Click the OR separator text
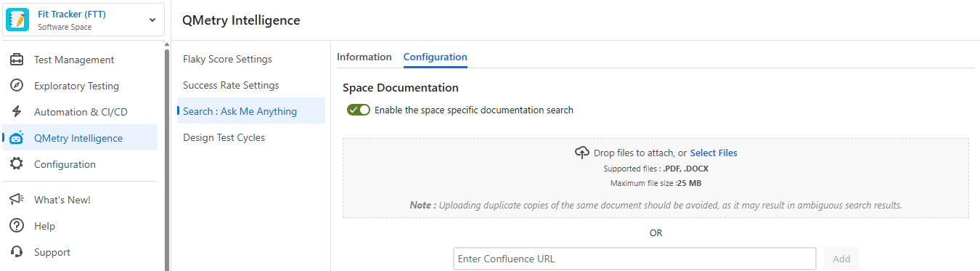The image size is (980, 271). [656, 233]
